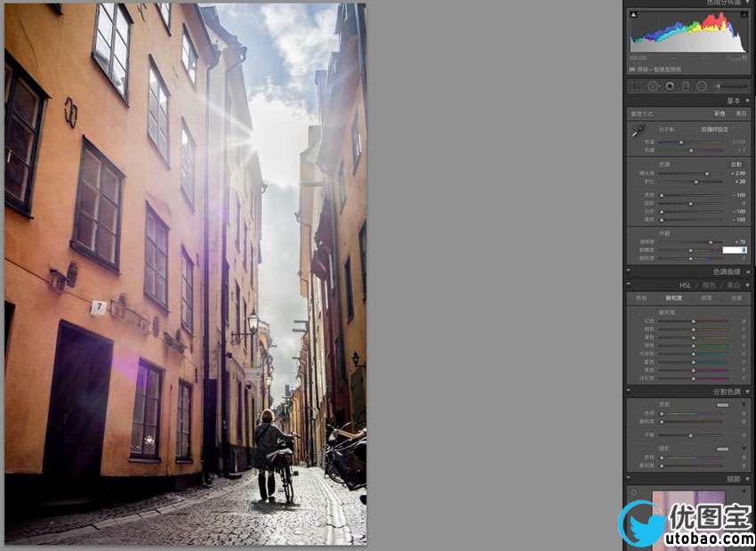Click the Aqua saturation slider in HSL
This screenshot has width=756, height=551.
[x=694, y=353]
